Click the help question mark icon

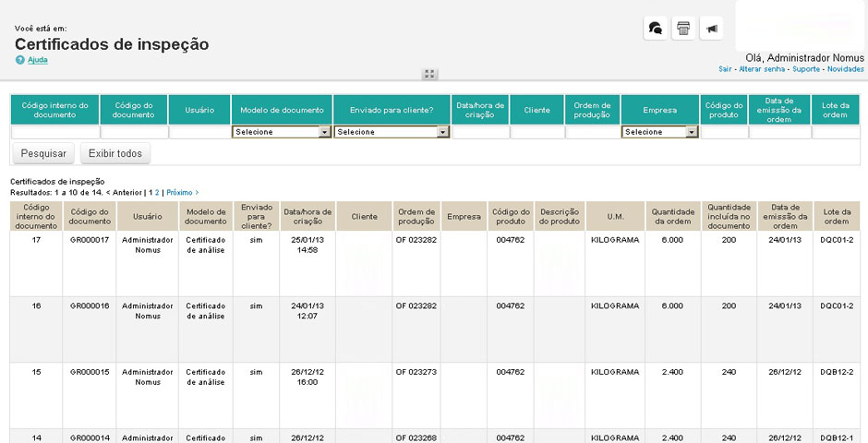pyautogui.click(x=20, y=60)
